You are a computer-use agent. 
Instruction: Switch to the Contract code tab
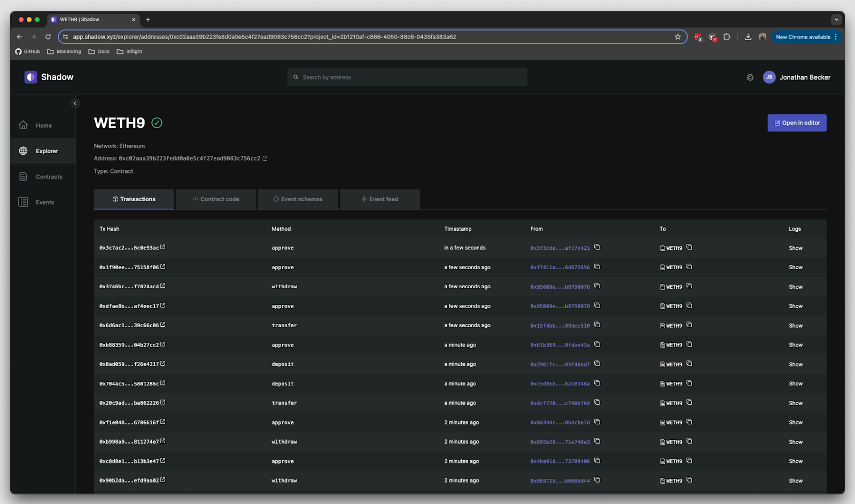pos(216,199)
